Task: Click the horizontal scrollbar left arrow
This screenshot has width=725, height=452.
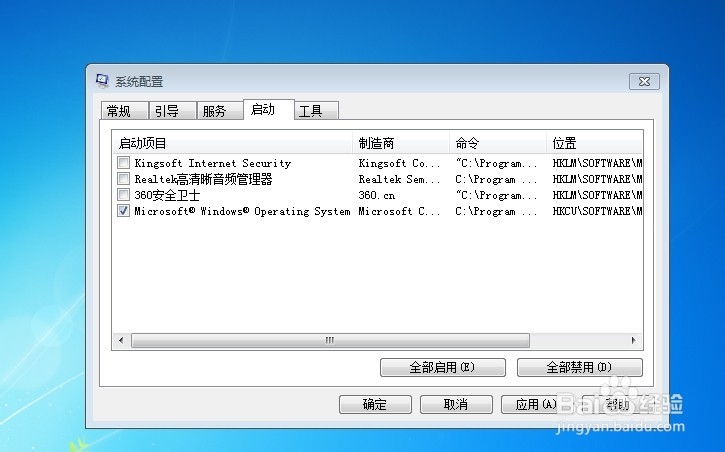Action: click(121, 341)
